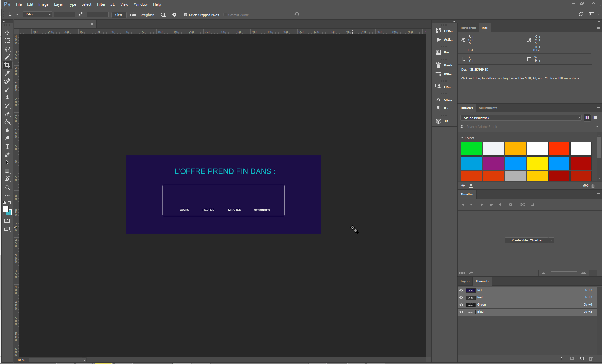The width and height of the screenshot is (602, 364).
Task: Click Create Video Timeline button
Action: click(x=526, y=240)
